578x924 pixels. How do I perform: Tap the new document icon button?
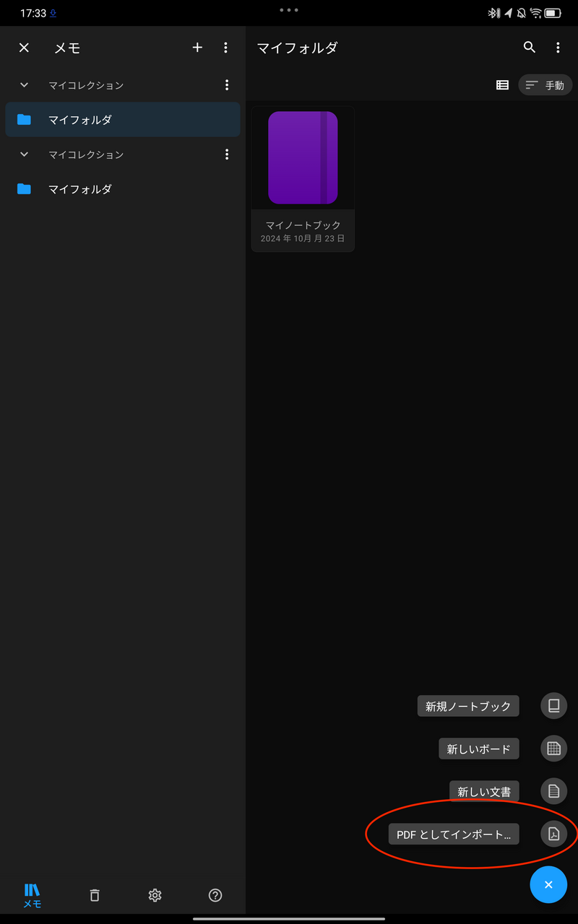[553, 791]
